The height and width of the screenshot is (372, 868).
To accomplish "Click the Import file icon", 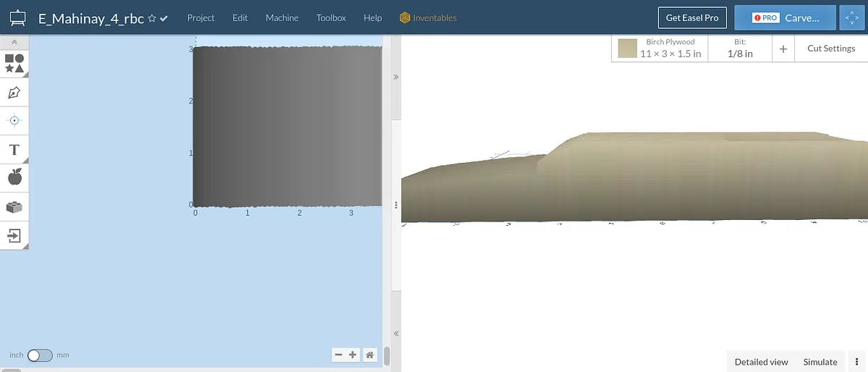I will tap(14, 235).
